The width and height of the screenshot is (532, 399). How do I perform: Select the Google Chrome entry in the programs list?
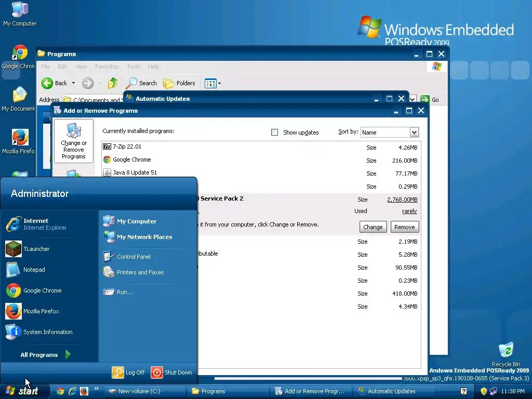coord(261,160)
